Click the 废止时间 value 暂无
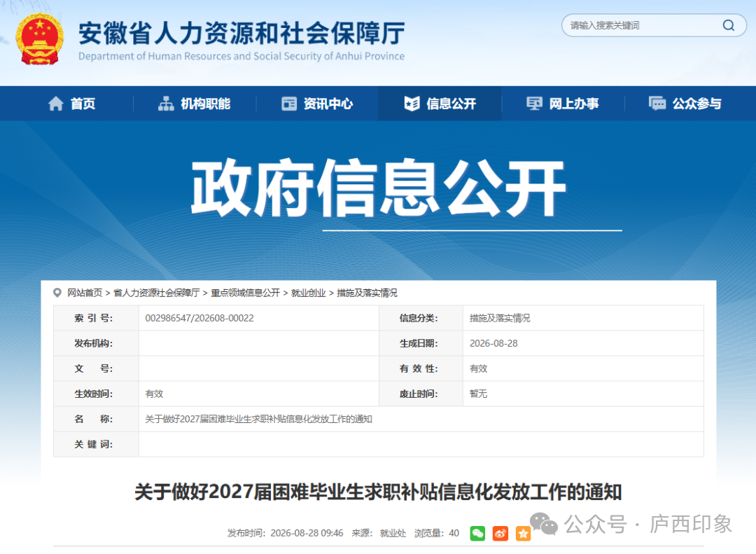Screen dimensions: 756x554 tap(478, 394)
